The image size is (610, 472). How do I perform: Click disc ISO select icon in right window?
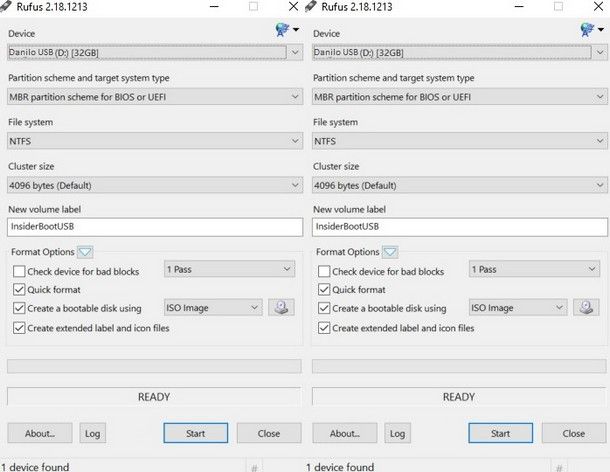click(x=586, y=307)
